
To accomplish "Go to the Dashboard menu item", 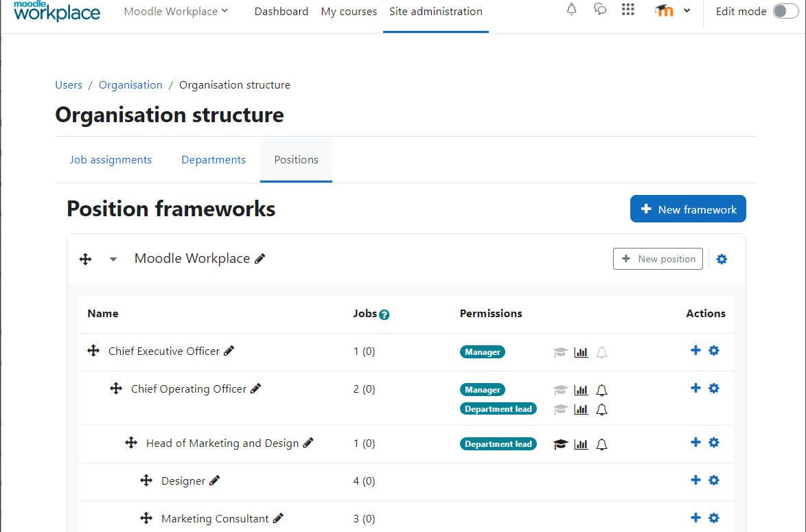I will point(281,11).
